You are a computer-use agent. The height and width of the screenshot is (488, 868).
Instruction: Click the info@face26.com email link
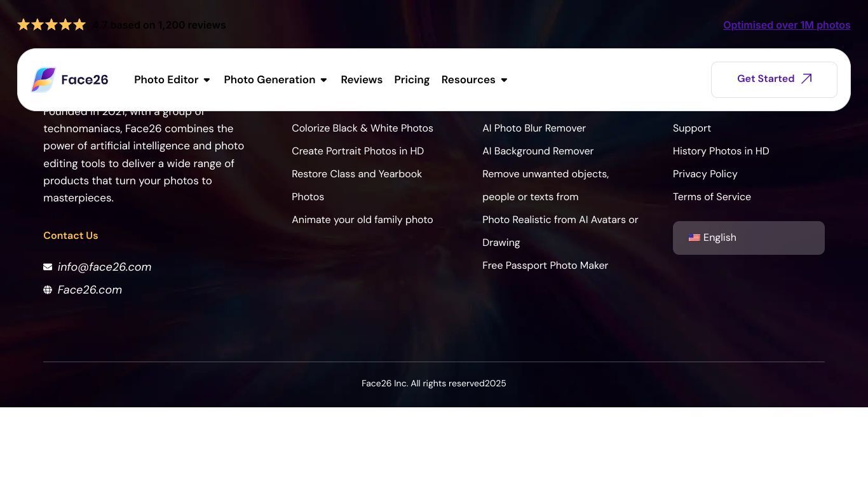pyautogui.click(x=104, y=267)
